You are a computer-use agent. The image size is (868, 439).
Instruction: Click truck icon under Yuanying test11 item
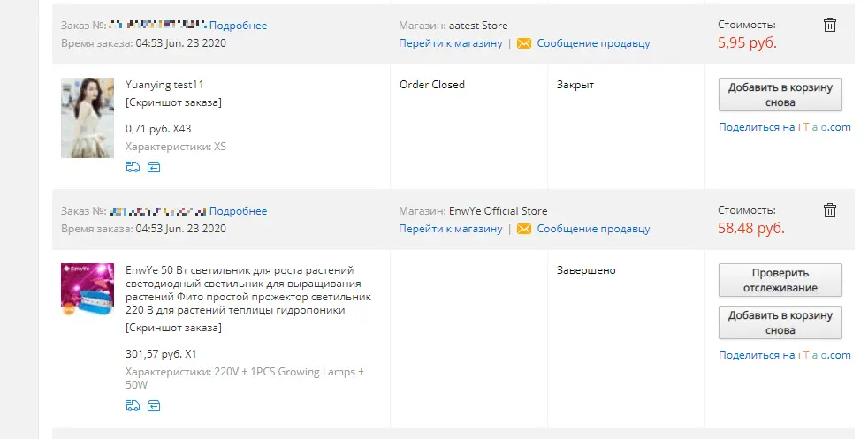pyautogui.click(x=133, y=167)
